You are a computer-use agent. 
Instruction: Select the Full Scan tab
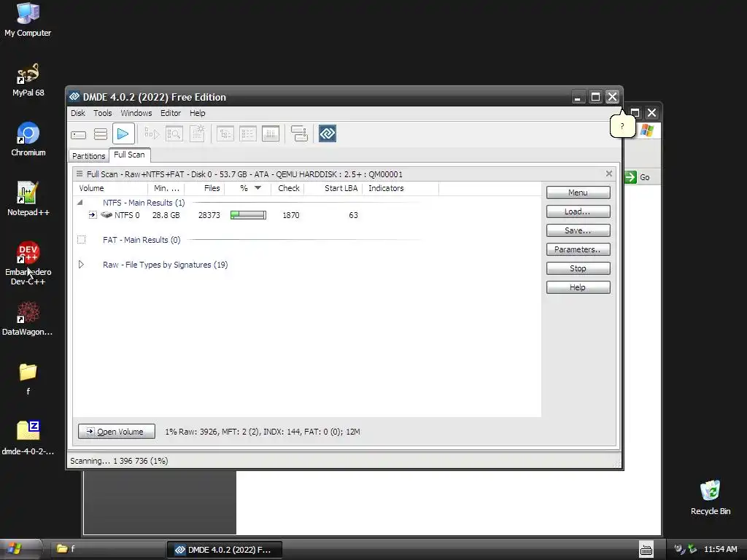coord(129,155)
